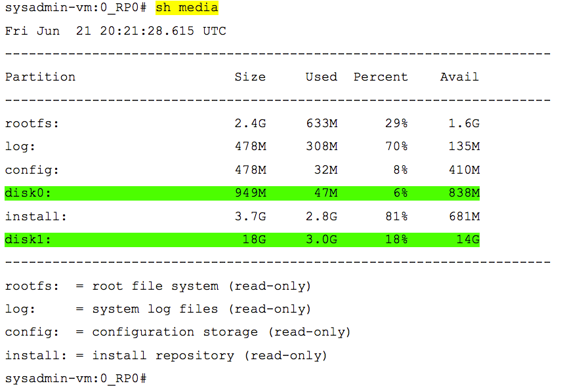Click rootfs size value '2.4G'
Image resolution: width=563 pixels, height=392 pixels.
[250, 123]
